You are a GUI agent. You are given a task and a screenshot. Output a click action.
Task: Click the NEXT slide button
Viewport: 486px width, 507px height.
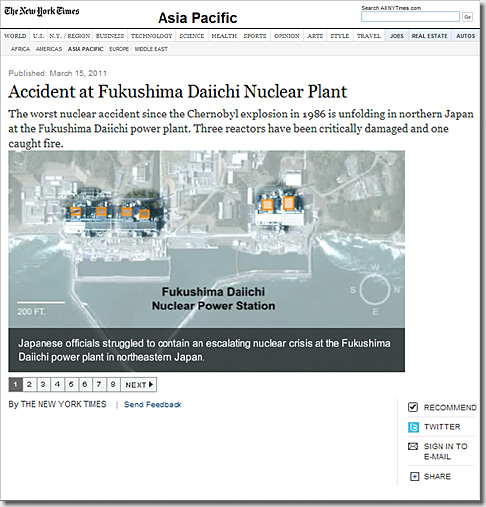[139, 385]
